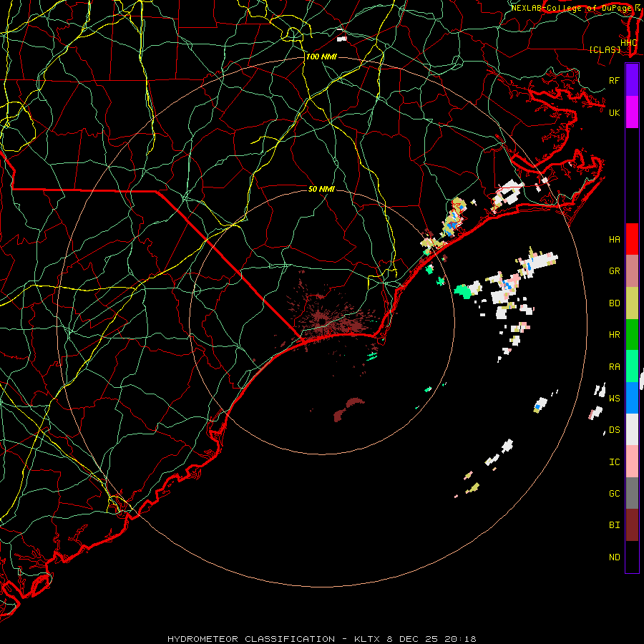The height and width of the screenshot is (644, 644).
Task: Select the pink IC color swatch
Action: coord(632,462)
